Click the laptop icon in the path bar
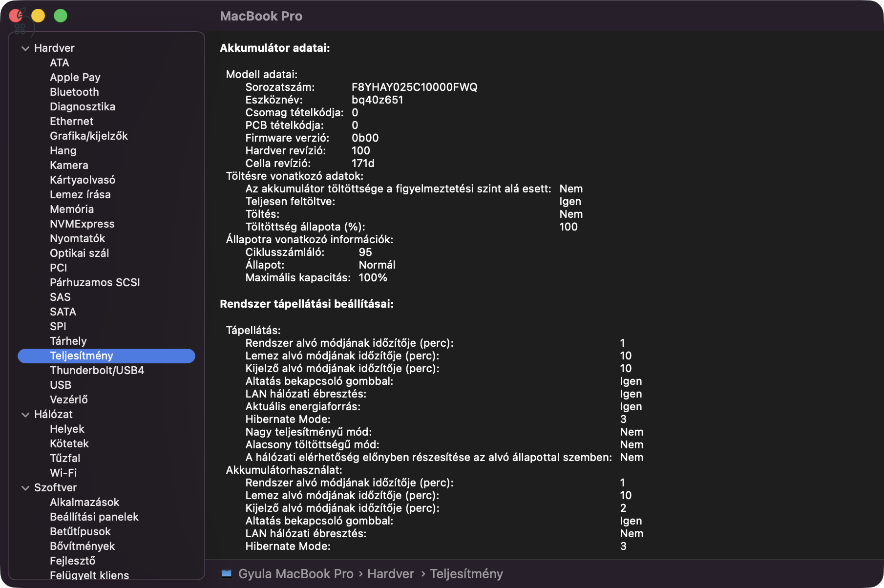The width and height of the screenshot is (884, 588). (227, 574)
